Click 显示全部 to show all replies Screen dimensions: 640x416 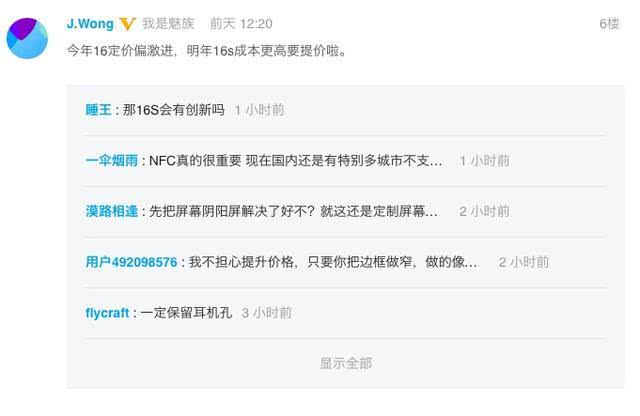[x=346, y=363]
